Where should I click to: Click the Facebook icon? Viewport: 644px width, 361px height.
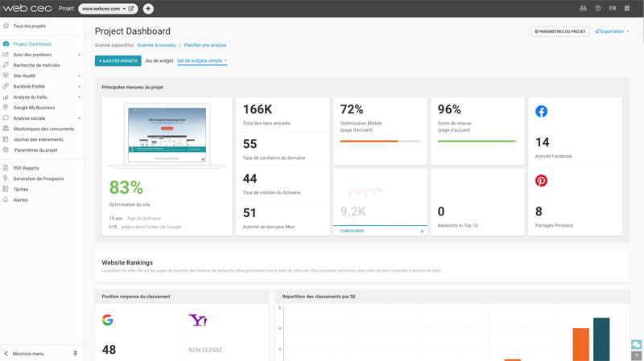pos(541,111)
